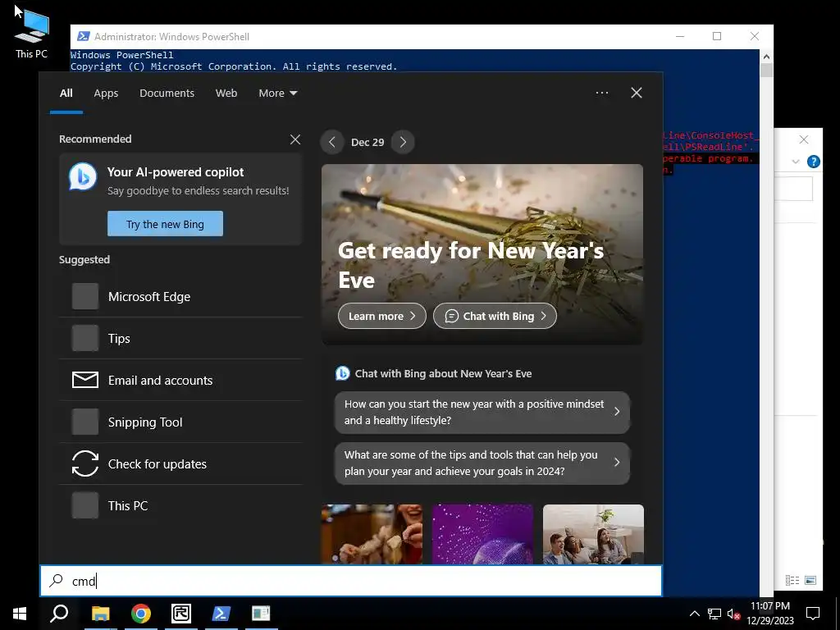
Task: Open Microsoft Edge suggested app
Action: click(x=180, y=297)
